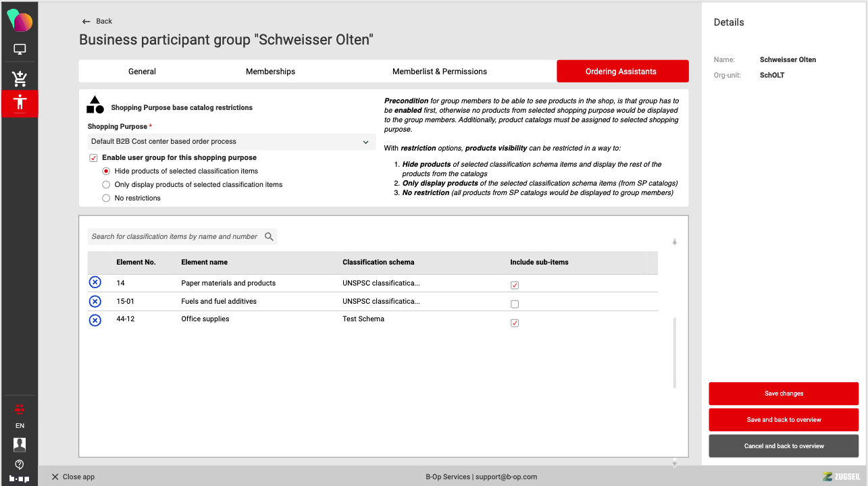This screenshot has height=486, width=868.
Task: Click the classification items search field
Action: [x=174, y=236]
